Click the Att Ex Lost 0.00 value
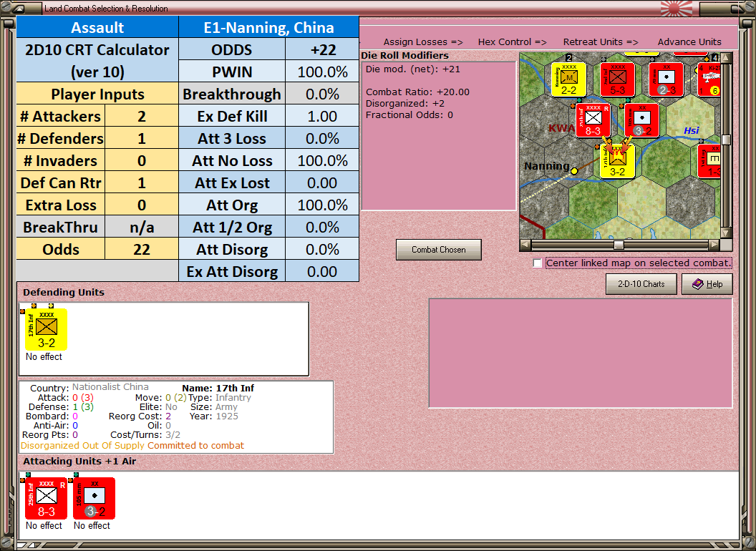756x551 pixels. tap(322, 182)
